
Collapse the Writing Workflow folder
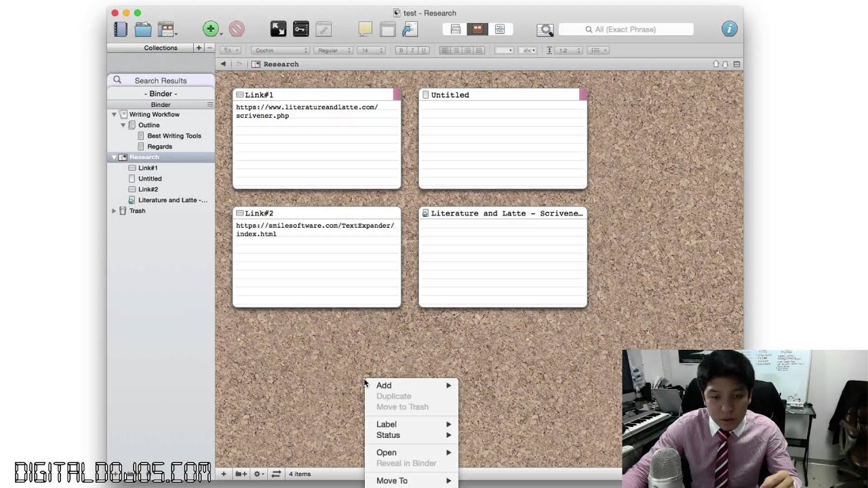114,115
